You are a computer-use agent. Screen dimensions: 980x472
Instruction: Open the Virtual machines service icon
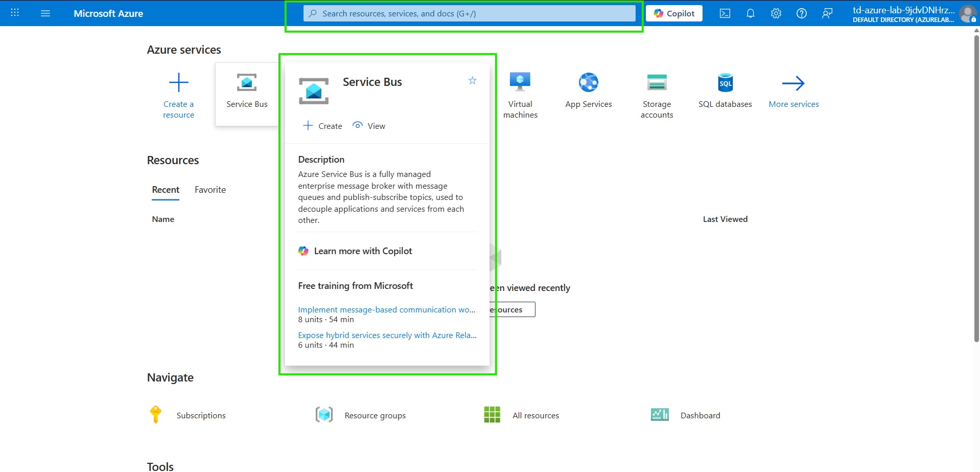[x=520, y=82]
